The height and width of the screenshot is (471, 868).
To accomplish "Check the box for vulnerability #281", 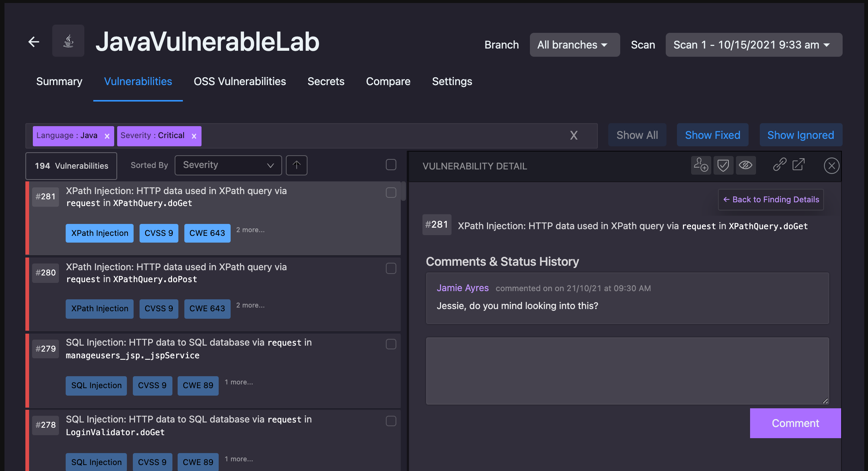I will point(391,193).
